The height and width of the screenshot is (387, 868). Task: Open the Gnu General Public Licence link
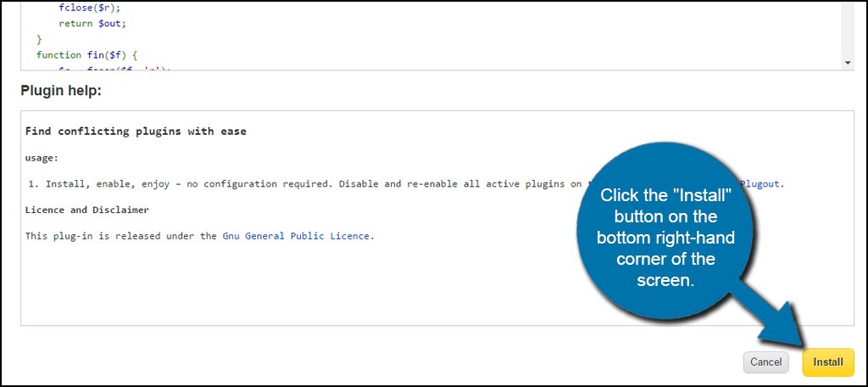coord(296,236)
